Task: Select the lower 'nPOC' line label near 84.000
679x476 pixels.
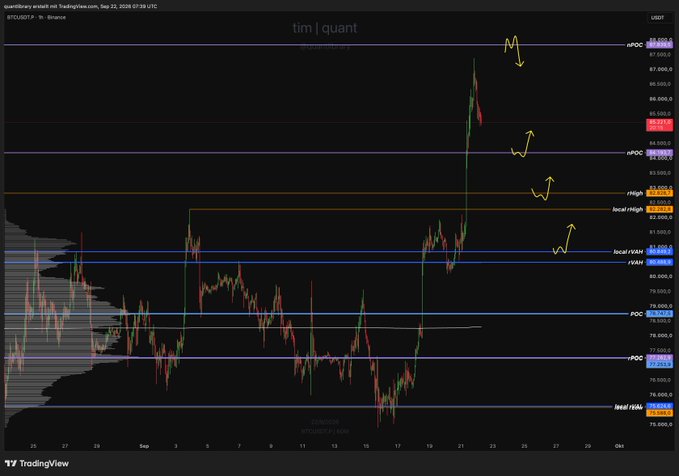Action: click(x=634, y=153)
